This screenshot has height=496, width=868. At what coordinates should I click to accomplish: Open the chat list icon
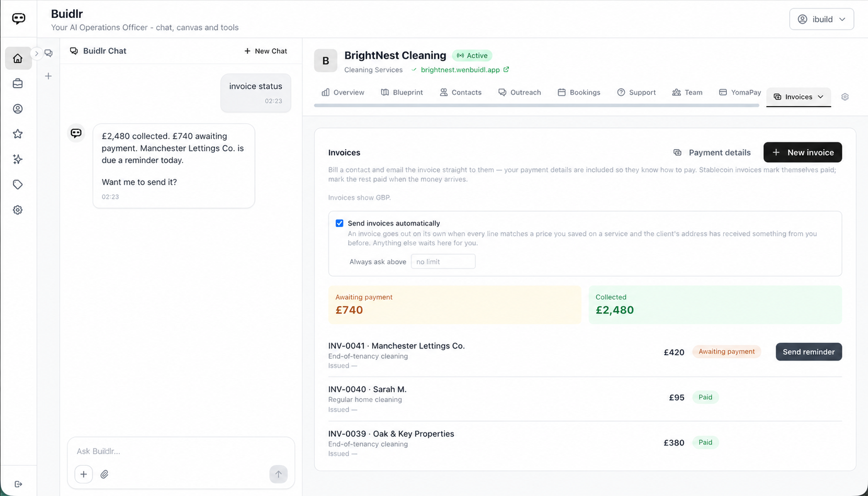pyautogui.click(x=49, y=53)
